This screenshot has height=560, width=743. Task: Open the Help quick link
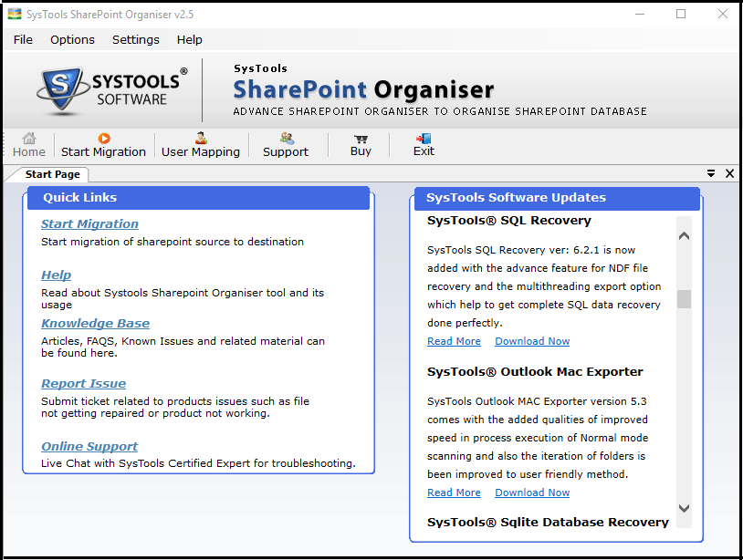(56, 275)
